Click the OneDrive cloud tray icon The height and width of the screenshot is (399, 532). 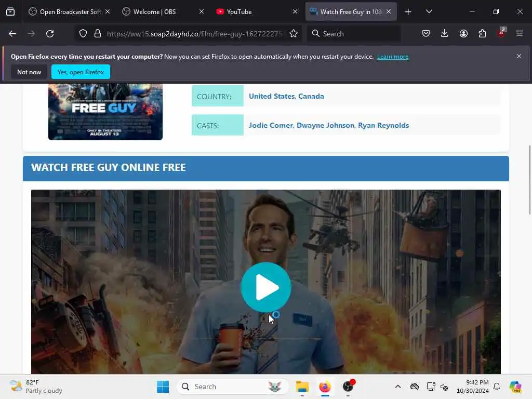[x=414, y=387]
